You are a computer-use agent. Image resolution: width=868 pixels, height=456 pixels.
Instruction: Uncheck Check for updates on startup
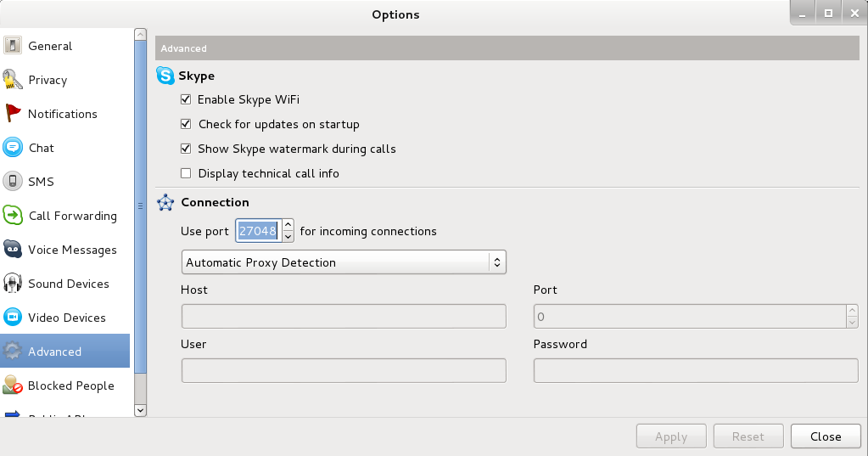[186, 124]
